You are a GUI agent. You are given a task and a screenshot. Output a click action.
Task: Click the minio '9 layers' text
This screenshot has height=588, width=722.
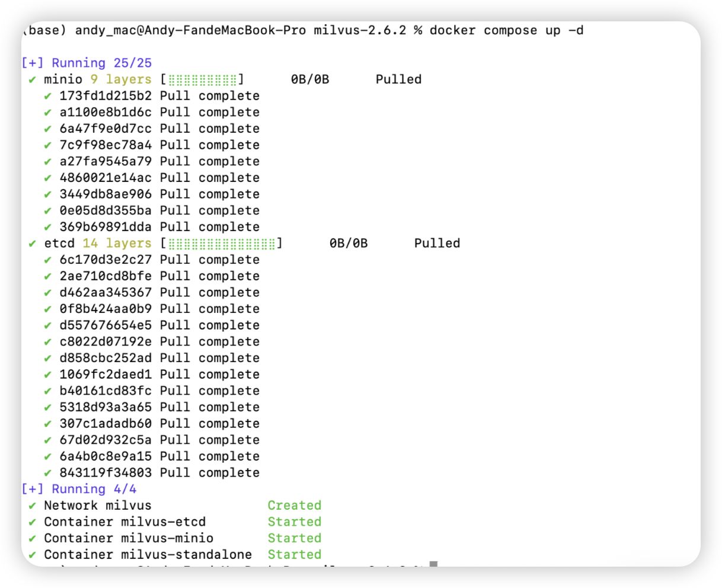click(x=121, y=79)
